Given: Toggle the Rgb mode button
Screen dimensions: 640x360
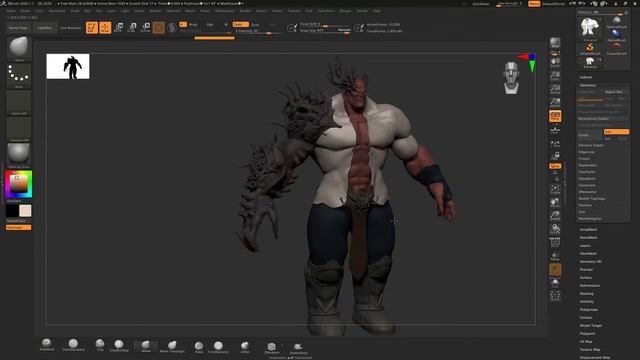Looking at the screenshot, I should [210, 24].
